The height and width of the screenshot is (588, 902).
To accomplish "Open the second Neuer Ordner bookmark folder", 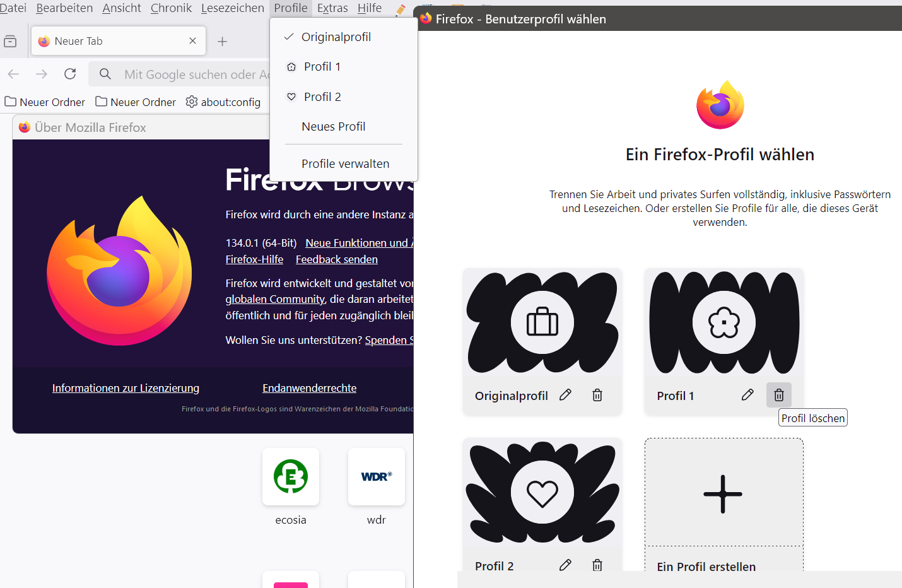I will [136, 102].
